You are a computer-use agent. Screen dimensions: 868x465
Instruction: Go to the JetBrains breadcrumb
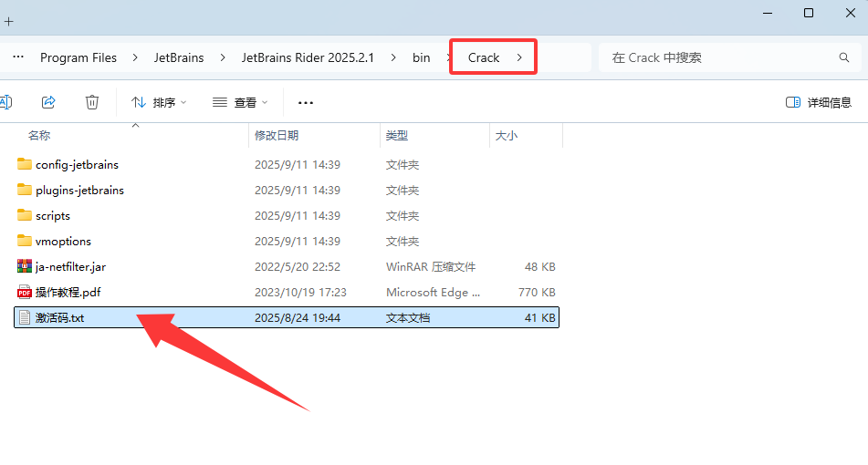[x=179, y=57]
